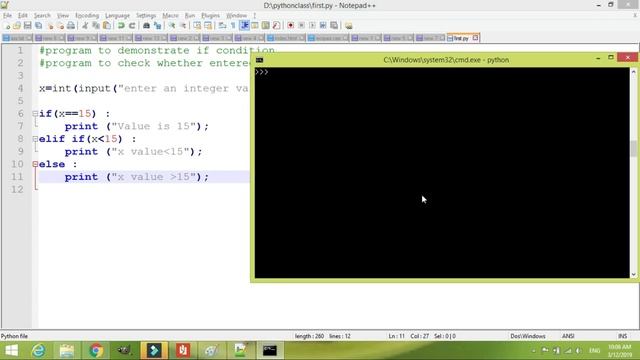Click the Replace toolbar icon
This screenshot has height=360, width=640.
(157, 26)
